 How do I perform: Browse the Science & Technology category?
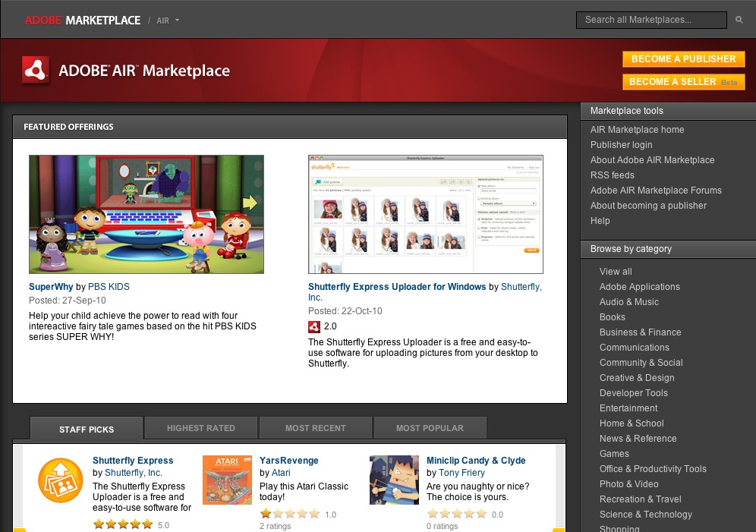646,515
